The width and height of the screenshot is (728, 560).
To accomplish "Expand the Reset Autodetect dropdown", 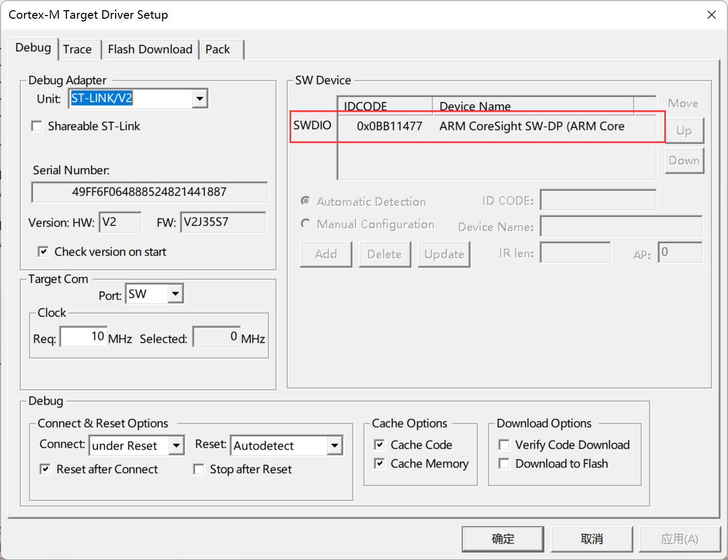I will pos(335,445).
